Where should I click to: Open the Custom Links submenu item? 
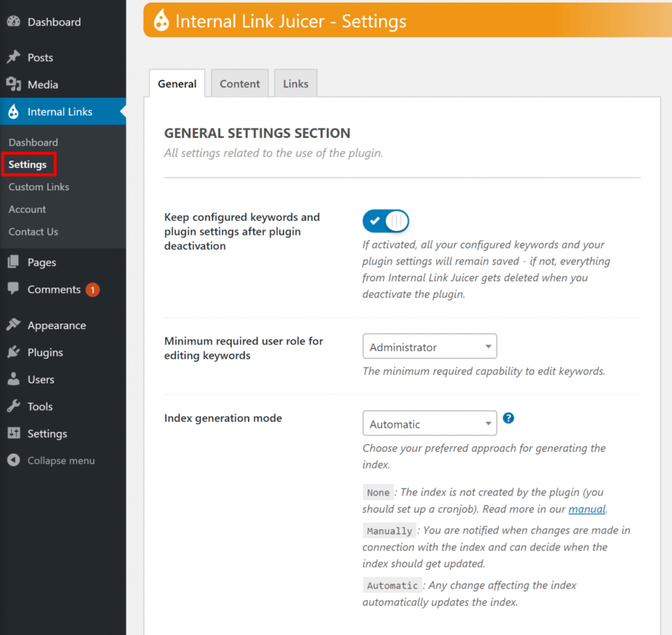[39, 187]
